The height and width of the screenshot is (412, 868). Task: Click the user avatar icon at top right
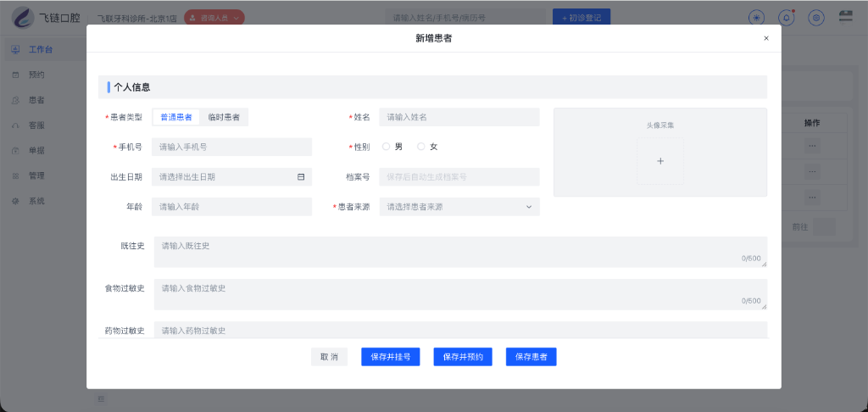coord(845,17)
